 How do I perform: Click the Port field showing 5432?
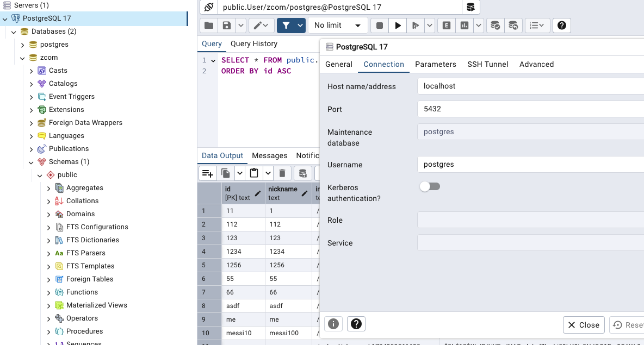coord(531,109)
